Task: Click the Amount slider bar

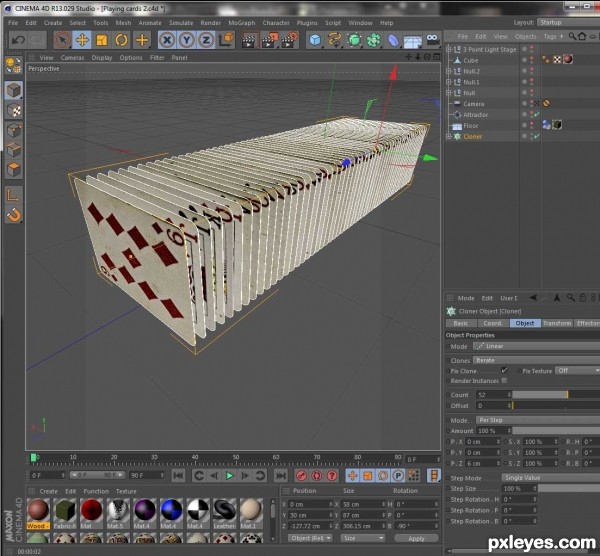Action: 556,431
